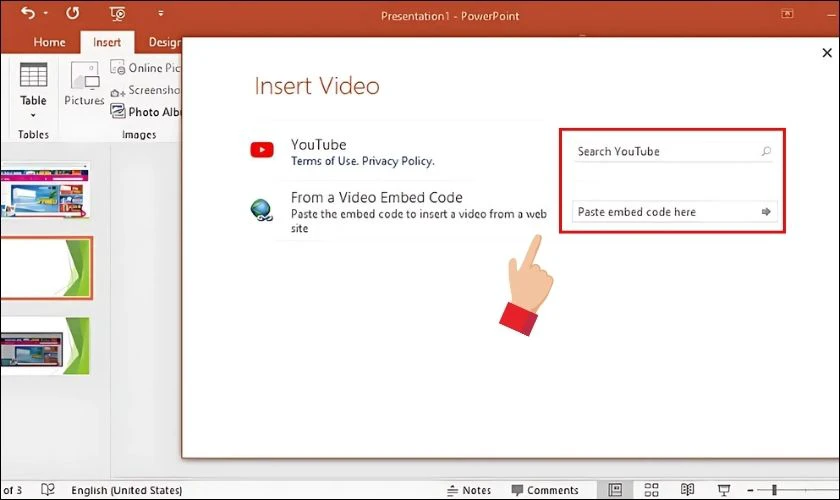Image resolution: width=840 pixels, height=500 pixels.
Task: Click the spell check status icon
Action: pyautogui.click(x=48, y=489)
